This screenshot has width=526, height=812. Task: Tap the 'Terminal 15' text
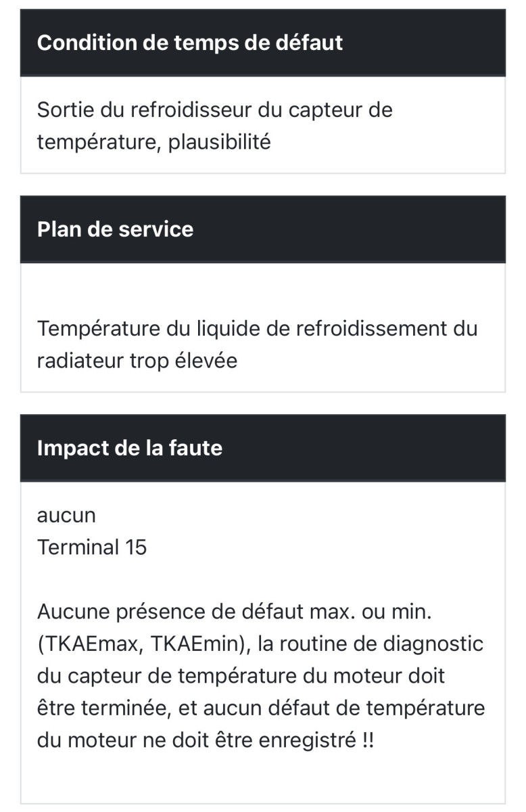coord(92,547)
